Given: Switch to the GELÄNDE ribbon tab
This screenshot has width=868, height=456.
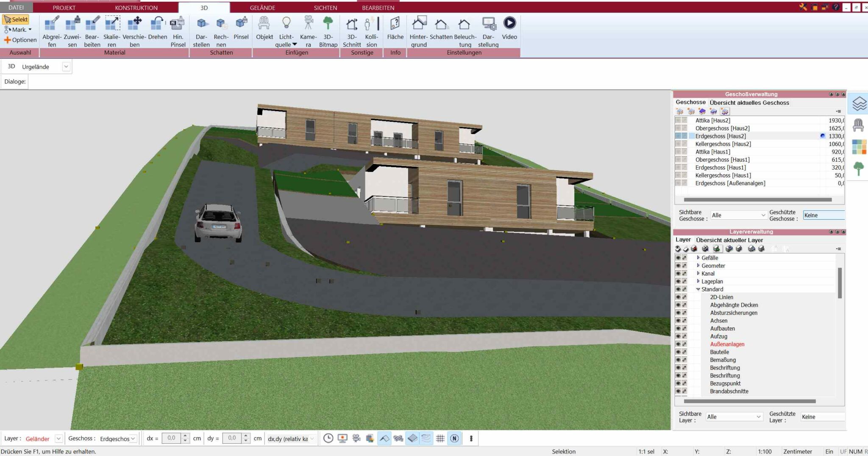Looking at the screenshot, I should click(x=263, y=7).
